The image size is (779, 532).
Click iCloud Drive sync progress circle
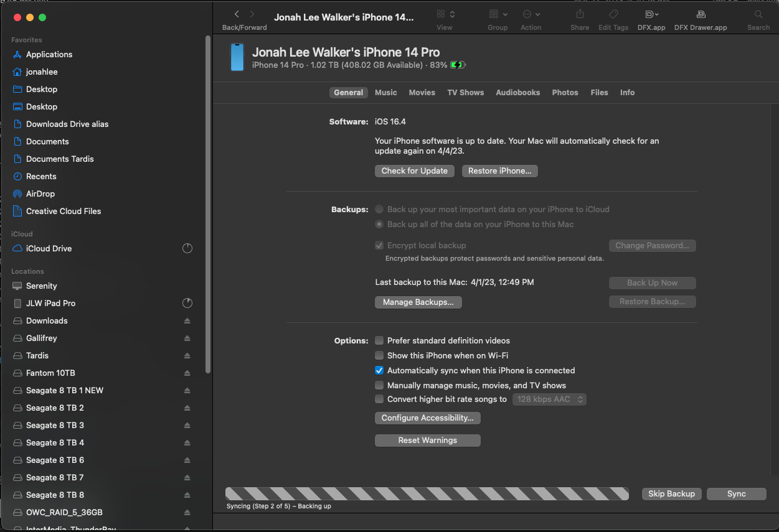pos(187,248)
